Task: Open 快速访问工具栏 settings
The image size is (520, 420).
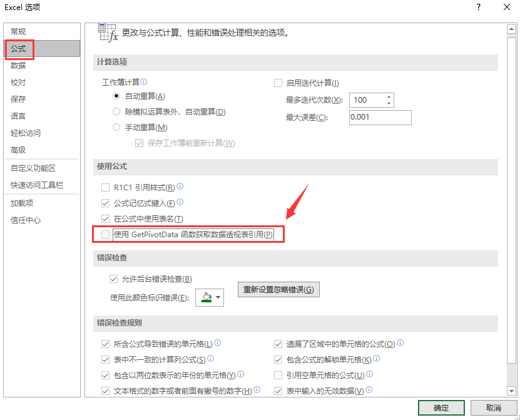Action: click(42, 185)
